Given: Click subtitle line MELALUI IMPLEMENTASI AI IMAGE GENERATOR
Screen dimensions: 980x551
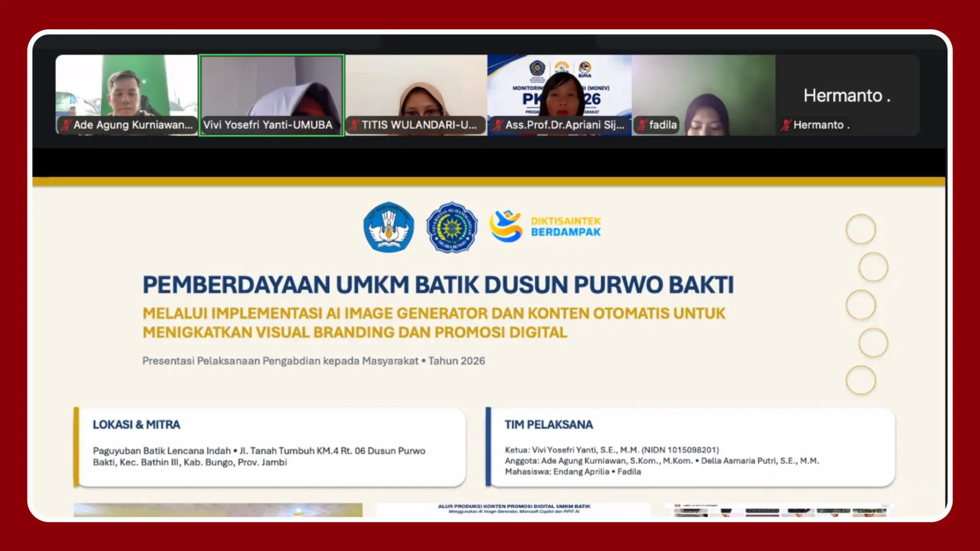Looking at the screenshot, I should click(434, 313).
